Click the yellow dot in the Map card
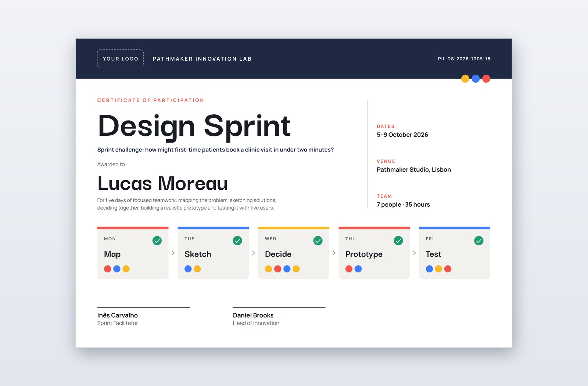 pyautogui.click(x=126, y=269)
